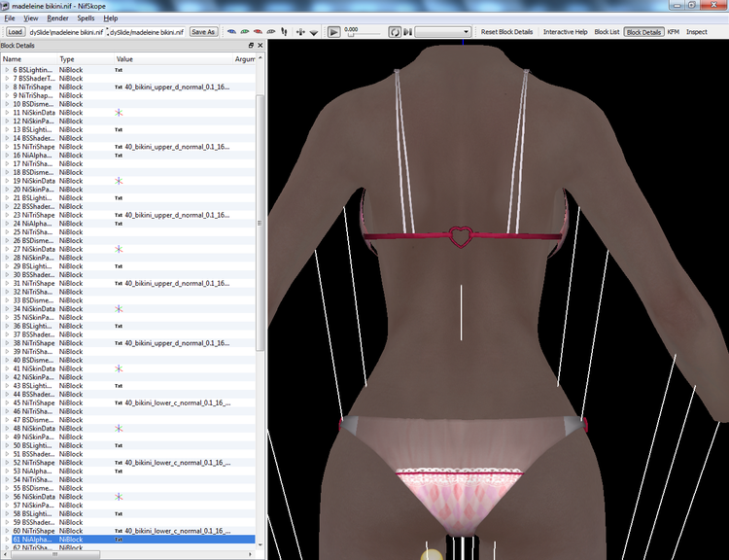729x560 pixels.
Task: Expand row 8 NiTriShape
Action: (x=7, y=87)
